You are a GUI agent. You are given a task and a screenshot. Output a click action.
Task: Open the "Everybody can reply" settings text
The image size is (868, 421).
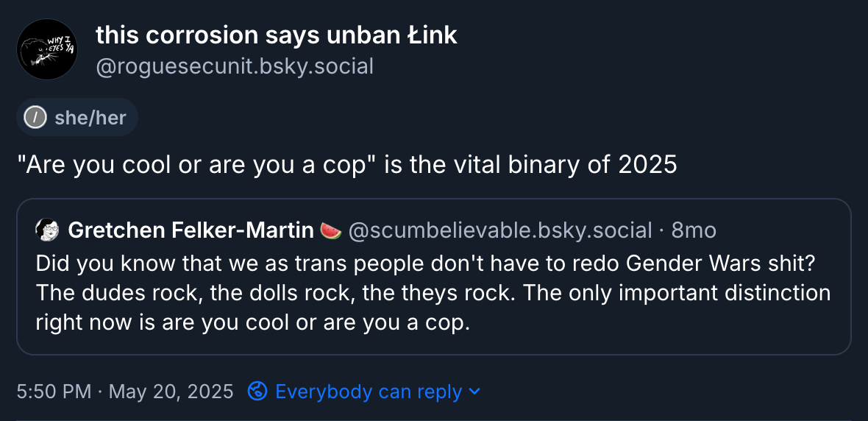click(x=368, y=391)
